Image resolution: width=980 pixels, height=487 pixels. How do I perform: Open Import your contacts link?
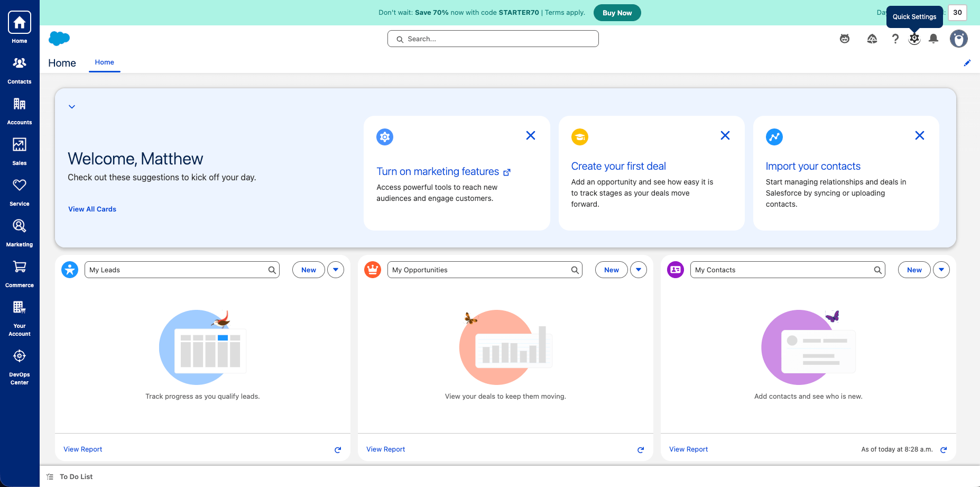click(x=813, y=166)
